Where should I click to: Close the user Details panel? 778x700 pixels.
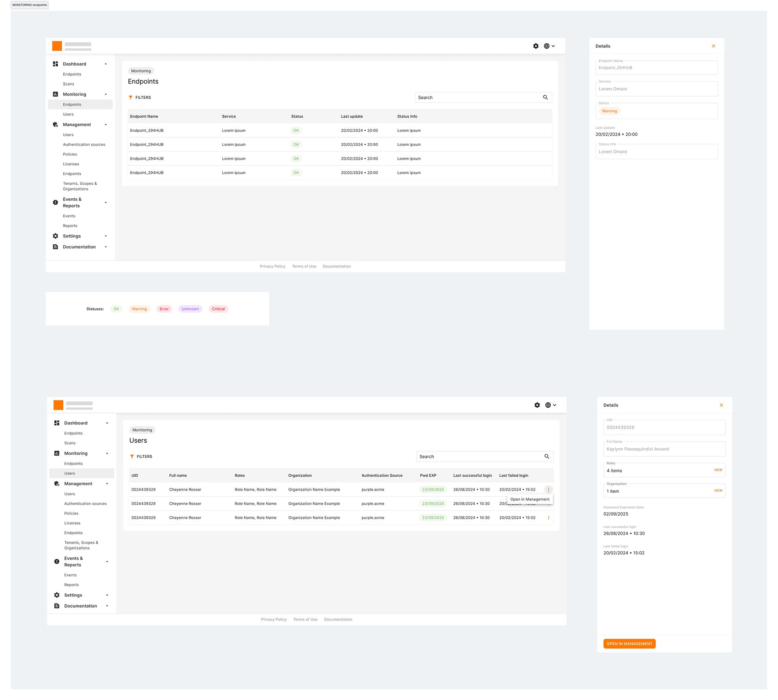tap(721, 405)
